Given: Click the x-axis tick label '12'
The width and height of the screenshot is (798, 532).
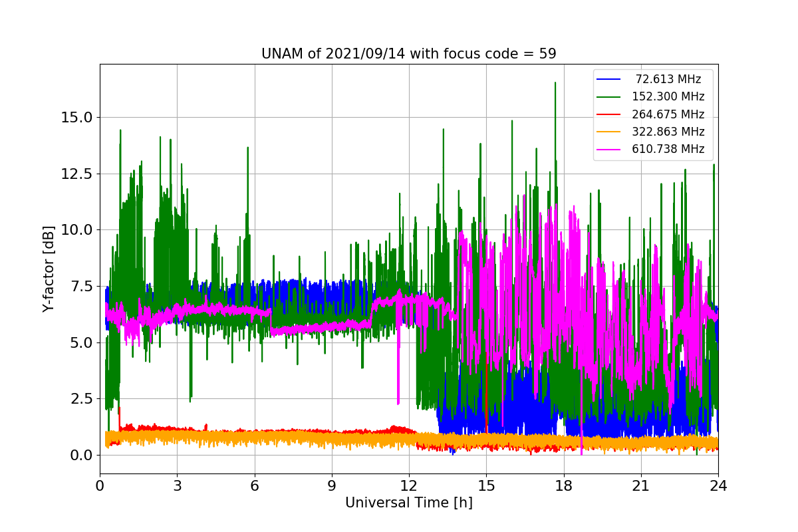Looking at the screenshot, I should [x=409, y=486].
